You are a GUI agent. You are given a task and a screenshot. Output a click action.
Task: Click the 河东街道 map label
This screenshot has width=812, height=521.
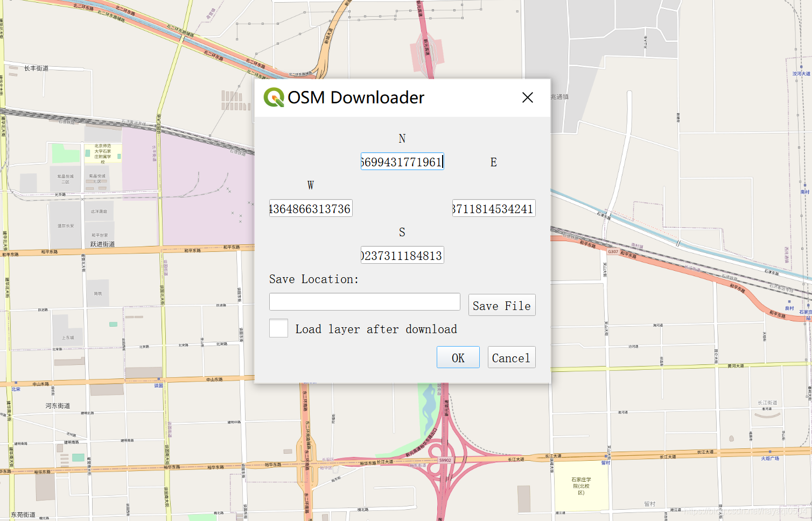[58, 406]
